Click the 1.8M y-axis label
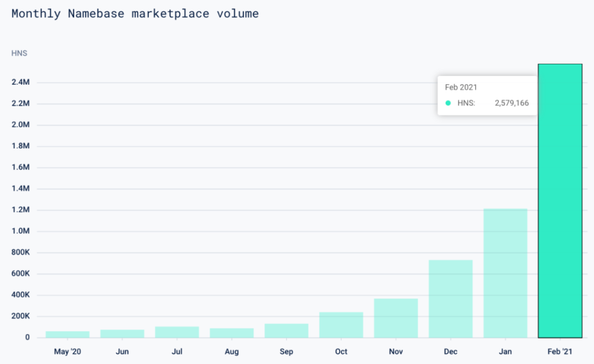The height and width of the screenshot is (364, 594). pyautogui.click(x=20, y=145)
